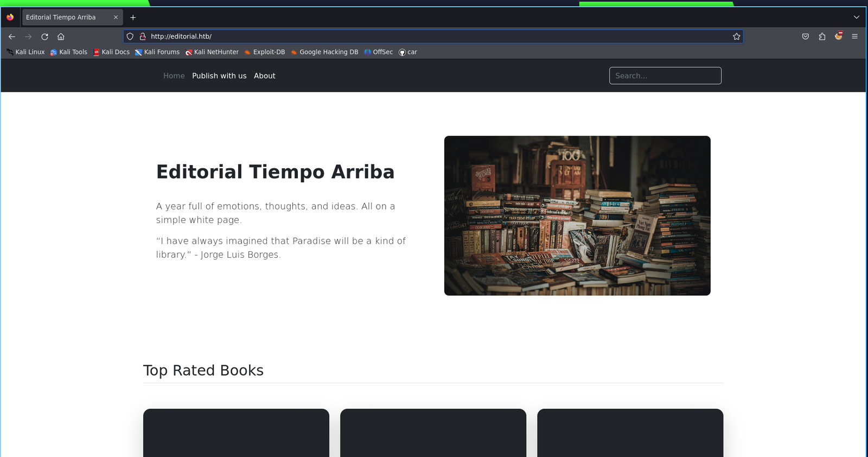Open the Publish with us page
Viewport: 868px width, 457px height.
click(x=219, y=76)
